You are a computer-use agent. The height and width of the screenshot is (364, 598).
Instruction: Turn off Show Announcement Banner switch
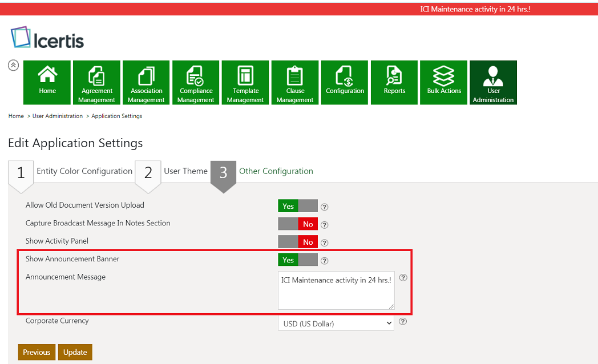[x=297, y=260]
